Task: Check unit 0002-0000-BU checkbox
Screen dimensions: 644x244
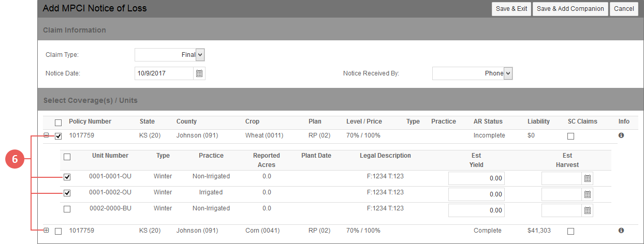Action: point(67,209)
